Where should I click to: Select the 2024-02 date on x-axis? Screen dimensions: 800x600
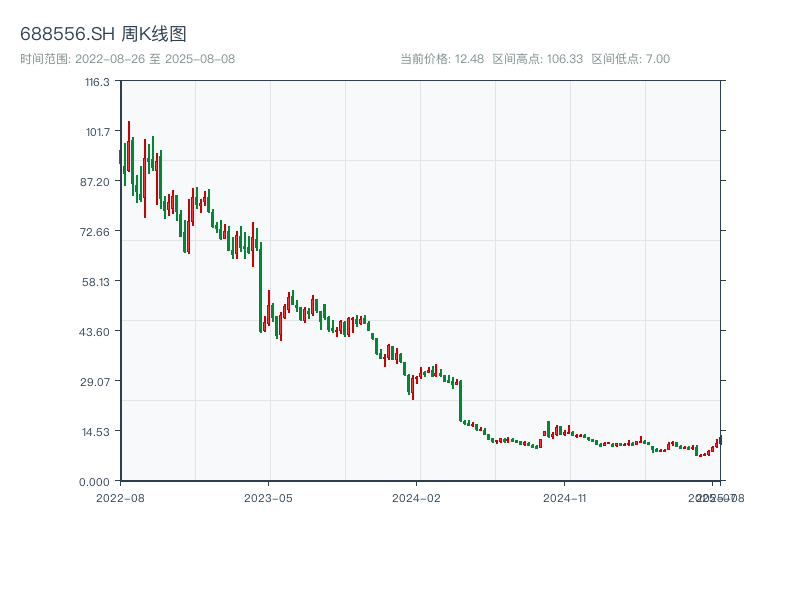coord(417,497)
